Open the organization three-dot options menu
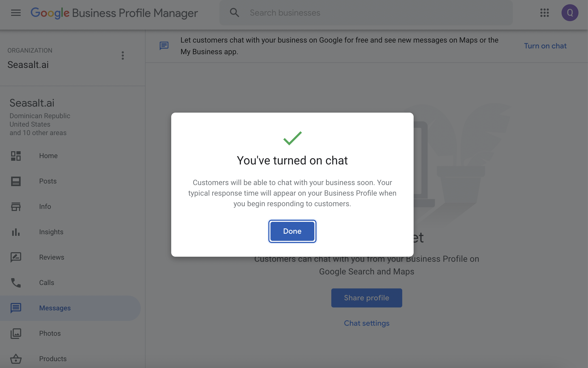The width and height of the screenshot is (588, 368). point(123,56)
